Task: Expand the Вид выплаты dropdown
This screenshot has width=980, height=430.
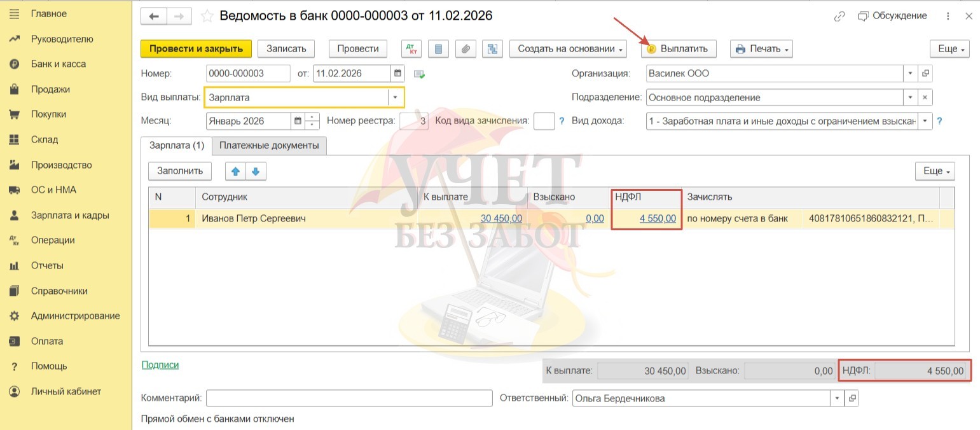Action: coord(396,97)
